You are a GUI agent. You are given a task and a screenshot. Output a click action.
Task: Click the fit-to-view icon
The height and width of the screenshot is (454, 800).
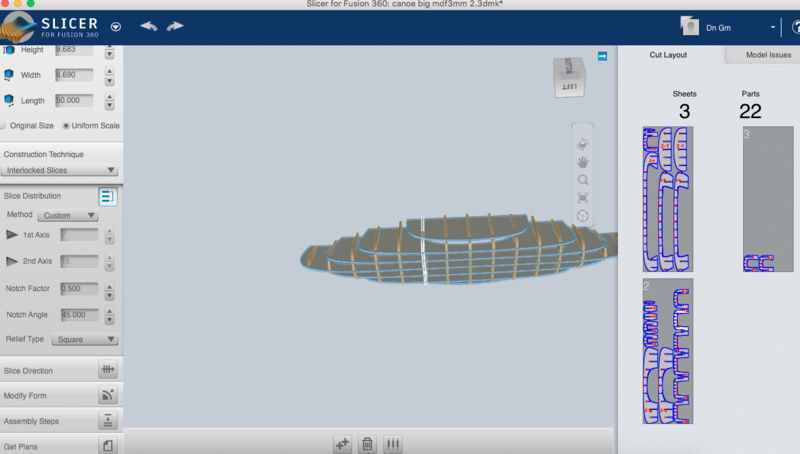click(583, 198)
